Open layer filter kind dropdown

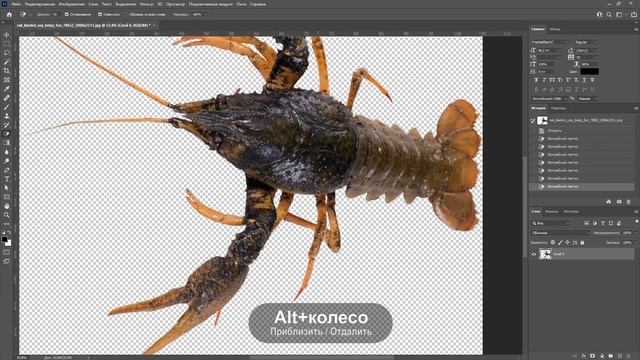[x=550, y=223]
